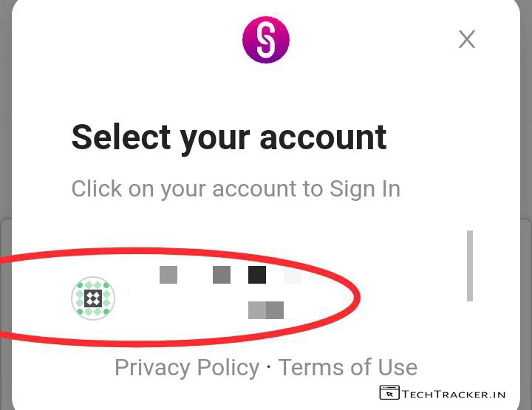This screenshot has width=532, height=410.
Task: Click the pink S logo icon
Action: coord(266,40)
